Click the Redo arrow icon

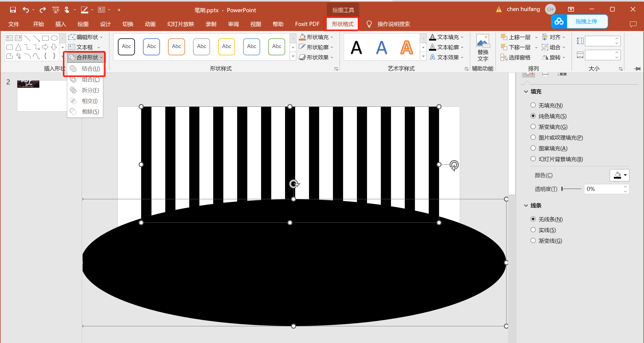coord(43,10)
